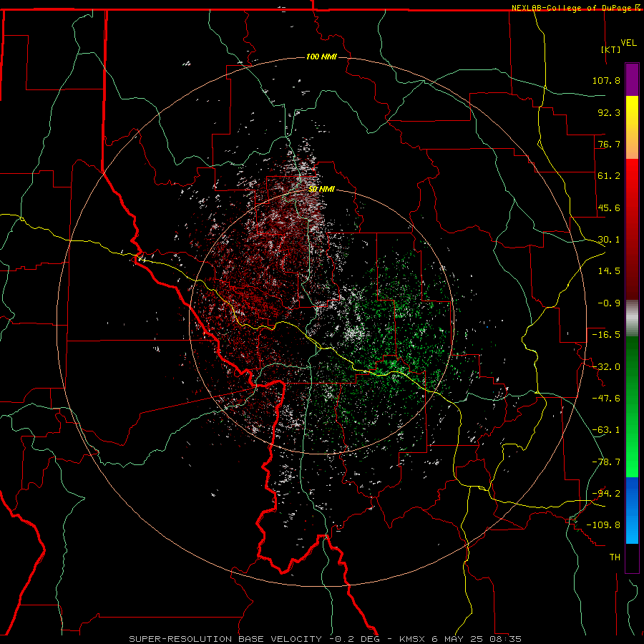
Task: Click the -94.2 velocity scale value
Action: (x=606, y=493)
